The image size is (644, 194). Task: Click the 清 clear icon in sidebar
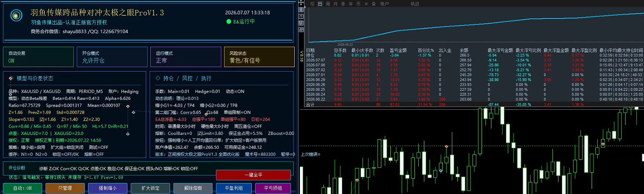pos(301,10)
